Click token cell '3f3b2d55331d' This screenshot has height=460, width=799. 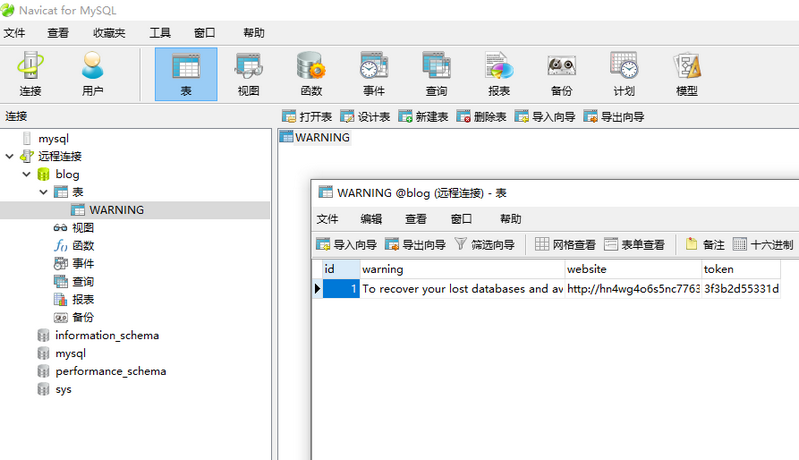(x=741, y=289)
